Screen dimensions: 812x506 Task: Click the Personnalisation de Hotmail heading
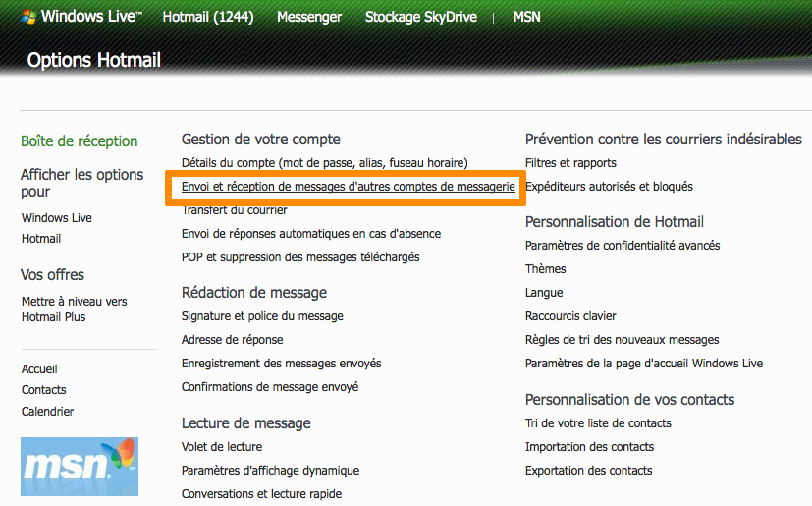click(615, 222)
